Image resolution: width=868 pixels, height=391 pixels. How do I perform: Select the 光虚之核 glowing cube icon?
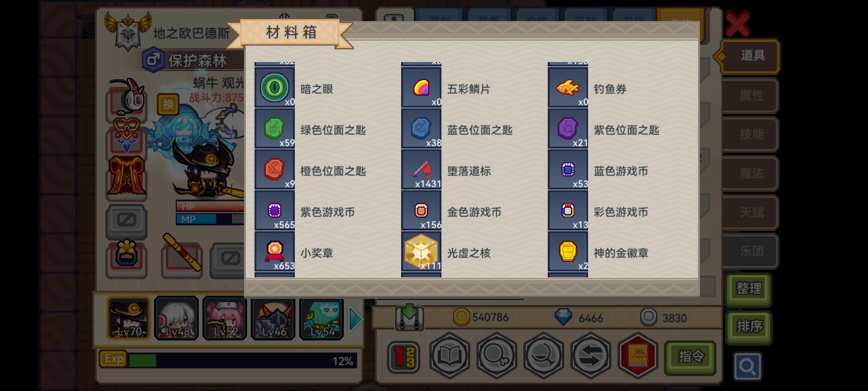(x=421, y=251)
